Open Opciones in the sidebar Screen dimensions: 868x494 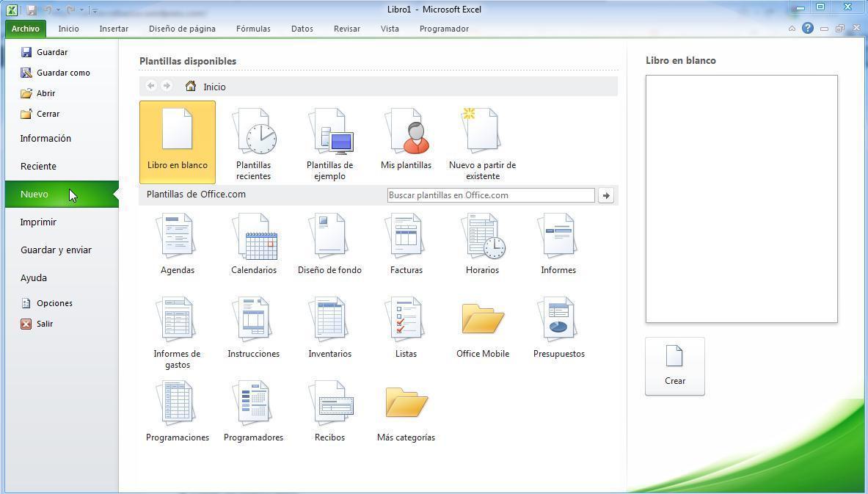pyautogui.click(x=46, y=303)
